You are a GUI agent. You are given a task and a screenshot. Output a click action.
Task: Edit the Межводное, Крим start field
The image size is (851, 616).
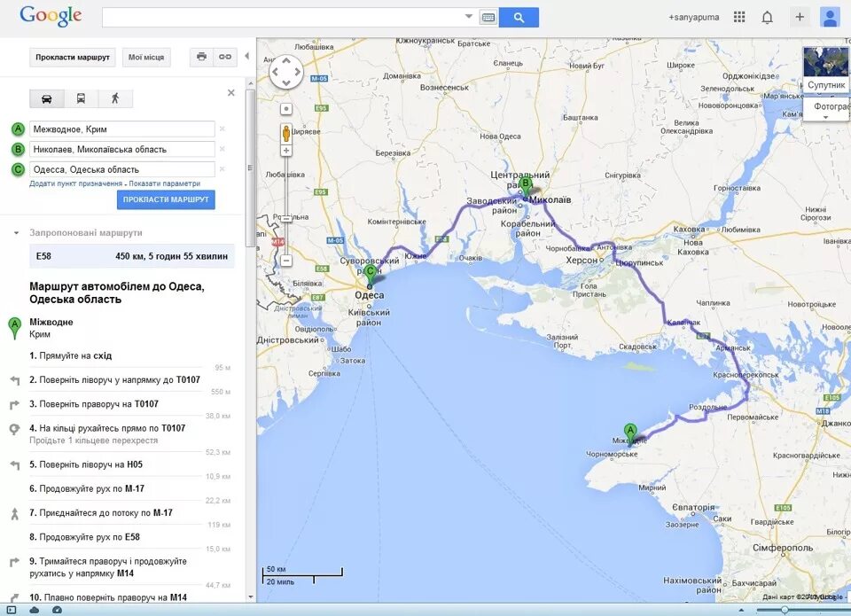[x=122, y=129]
